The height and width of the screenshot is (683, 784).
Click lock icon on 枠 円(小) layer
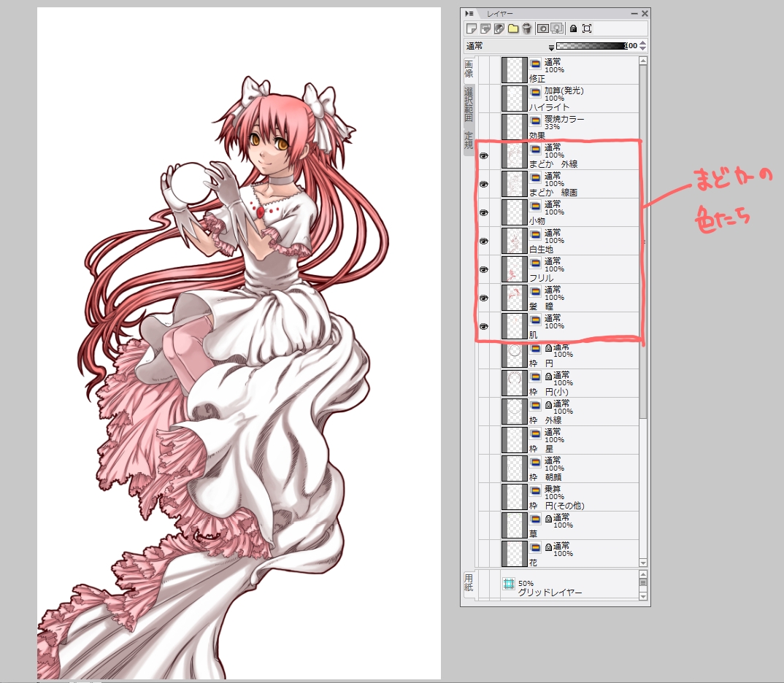[x=548, y=377]
